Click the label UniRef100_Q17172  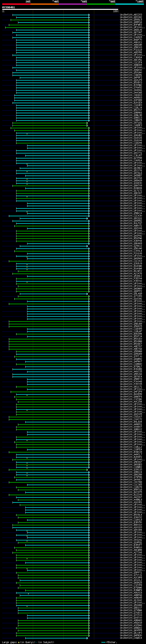(x=131, y=191)
